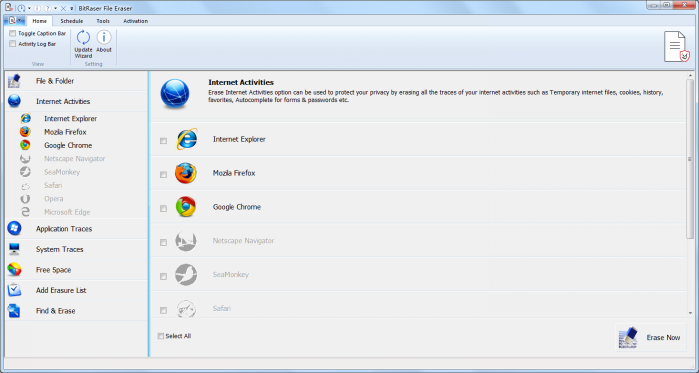Click the Erase Now button
This screenshot has height=373, width=699.
[x=650, y=337]
